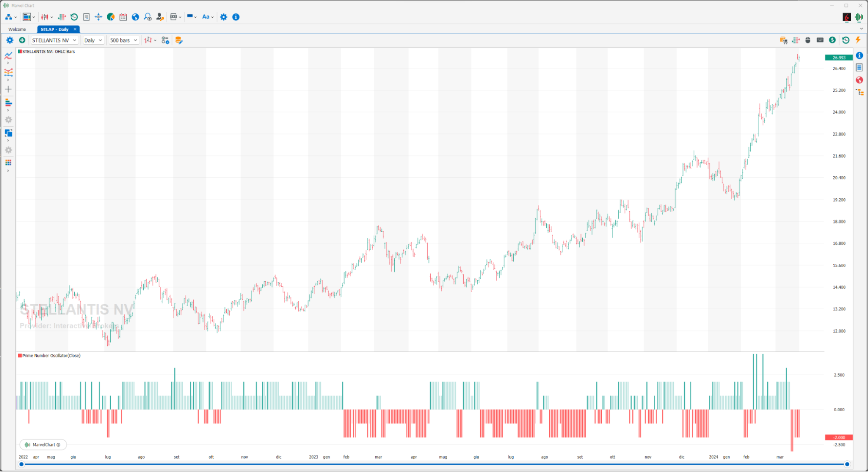Open global settings gear in top toolbar

click(224, 17)
